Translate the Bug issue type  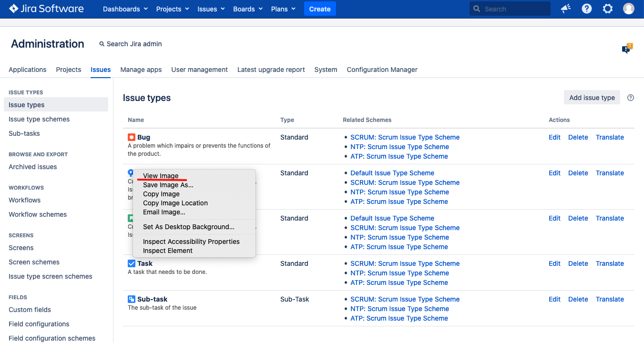pyautogui.click(x=610, y=137)
